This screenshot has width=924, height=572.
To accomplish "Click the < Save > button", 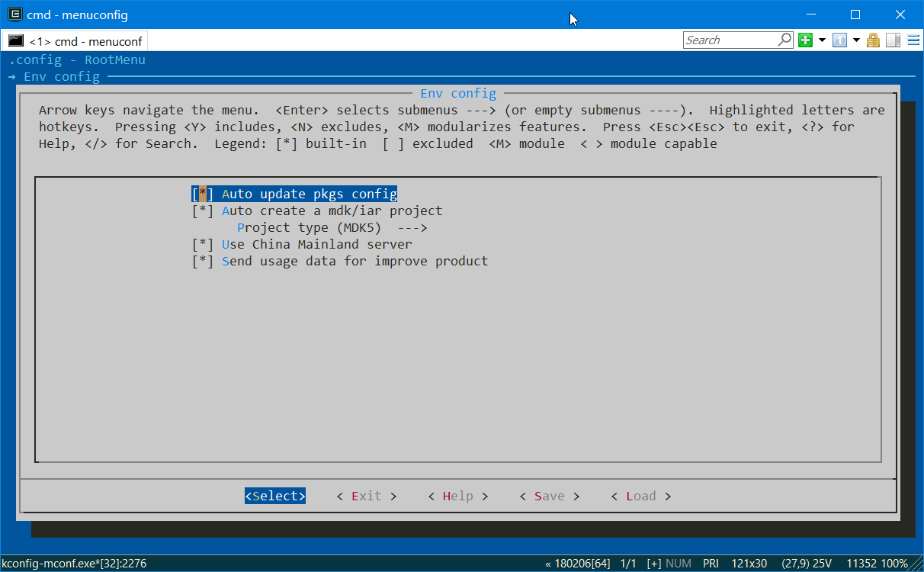I will [549, 496].
